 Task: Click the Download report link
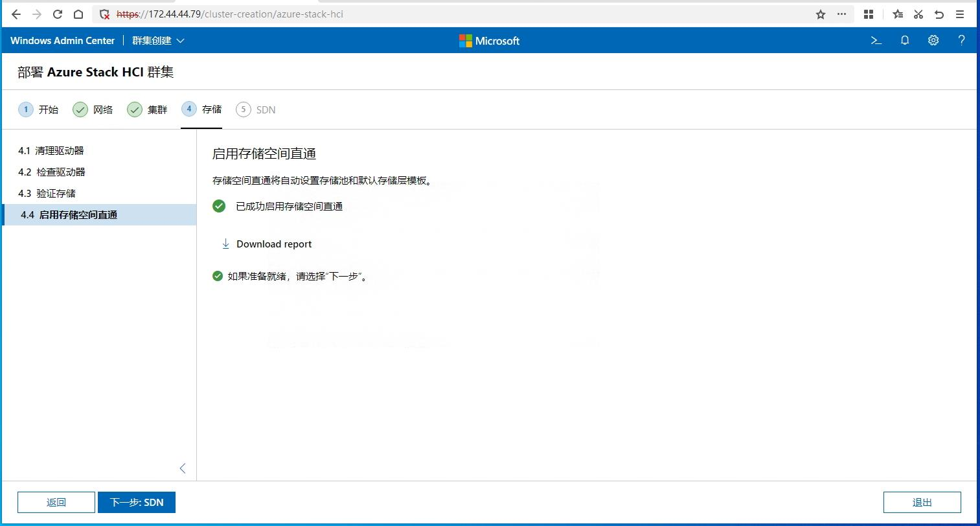(x=274, y=244)
